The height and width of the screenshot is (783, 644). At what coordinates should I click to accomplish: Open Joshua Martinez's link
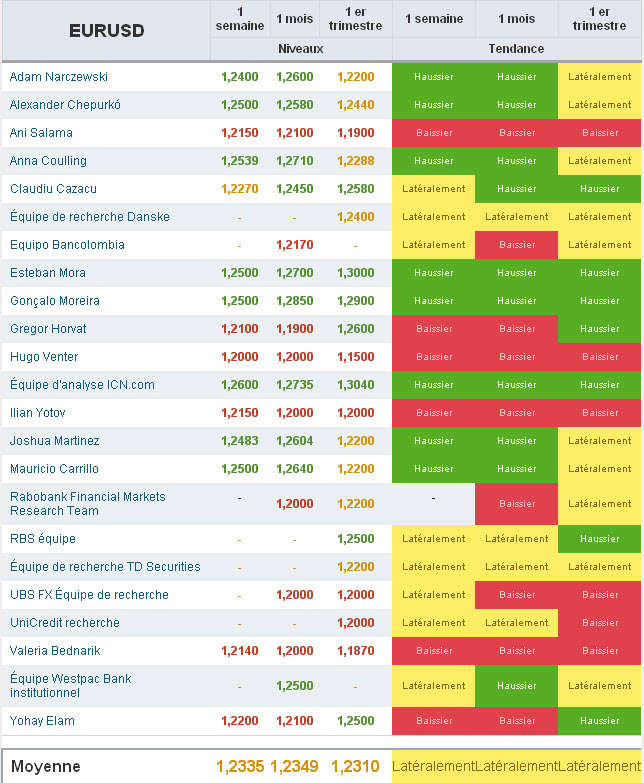54,440
